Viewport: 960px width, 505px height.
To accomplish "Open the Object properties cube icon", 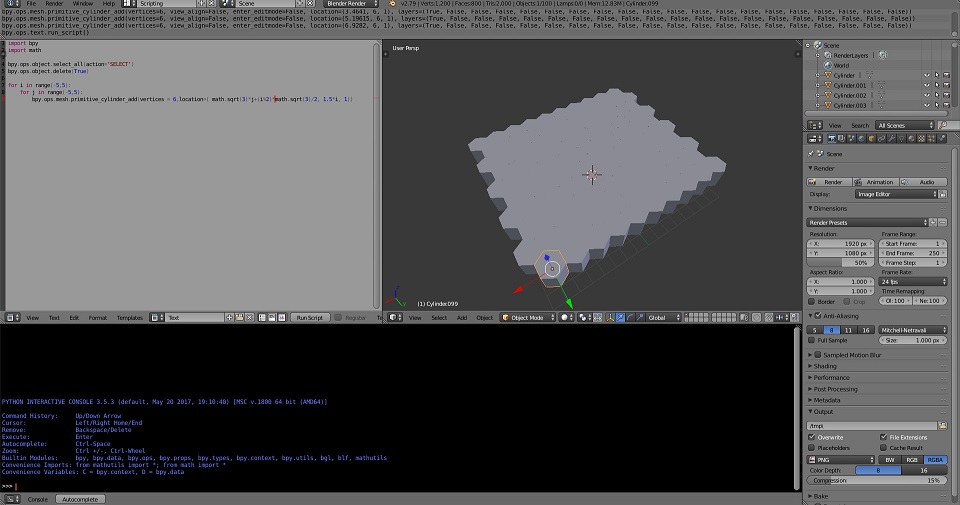I will tap(872, 139).
